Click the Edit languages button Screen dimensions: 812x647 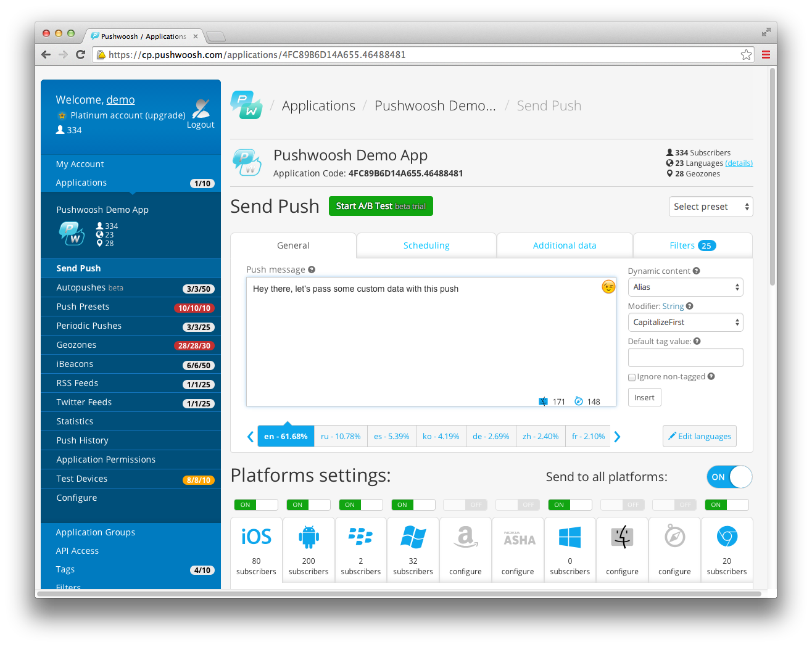pos(700,436)
